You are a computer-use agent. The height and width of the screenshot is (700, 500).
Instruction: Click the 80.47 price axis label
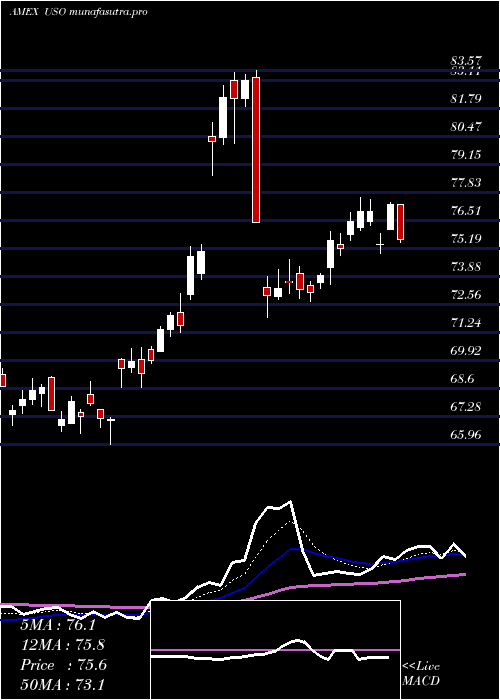pos(466,126)
